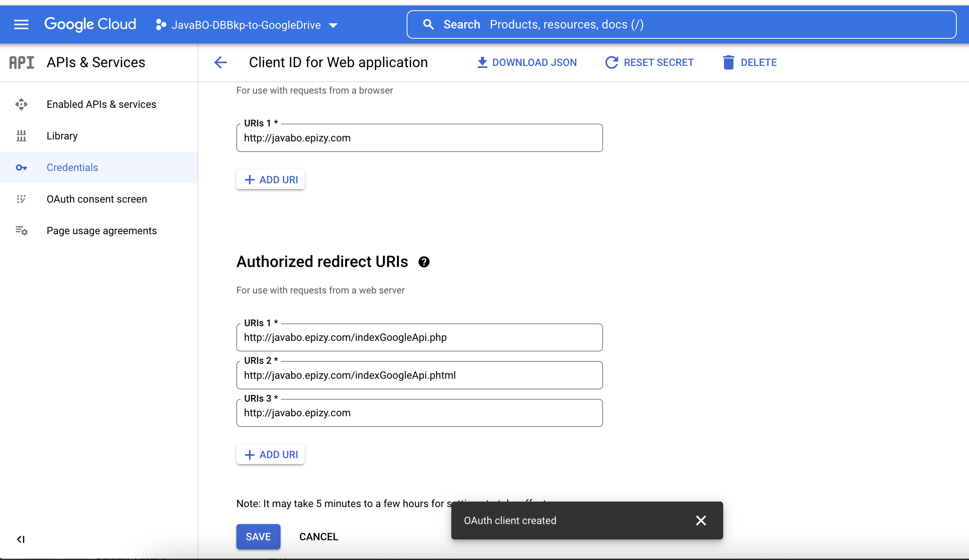The height and width of the screenshot is (560, 969).
Task: Open Enabled APIs & services
Action: pos(101,104)
